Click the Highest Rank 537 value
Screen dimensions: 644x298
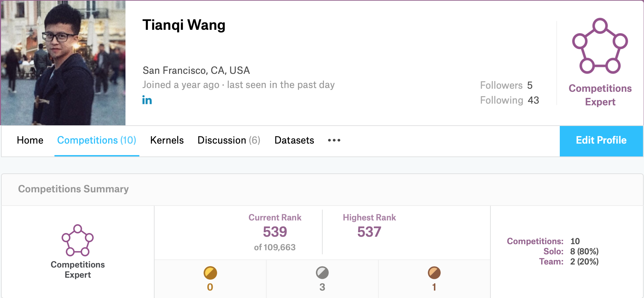[369, 232]
